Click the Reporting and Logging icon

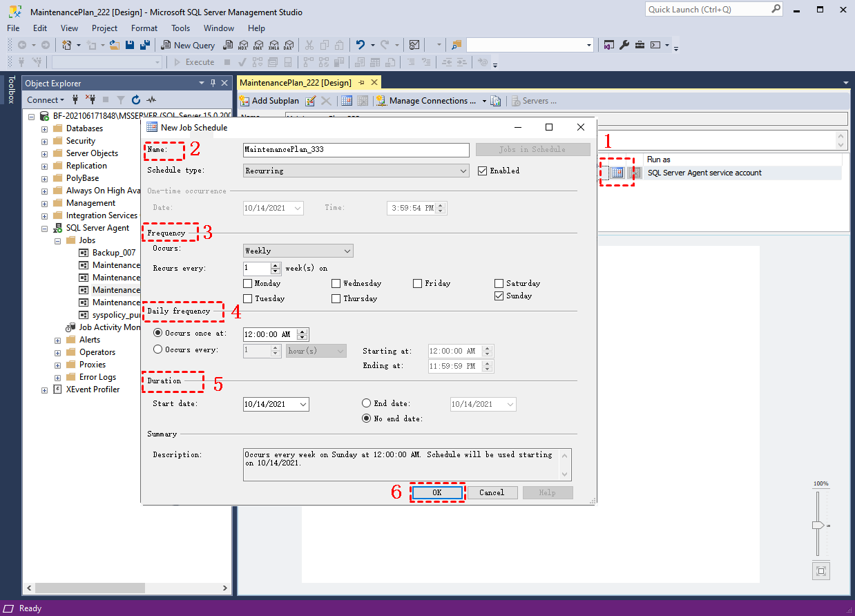[495, 101]
